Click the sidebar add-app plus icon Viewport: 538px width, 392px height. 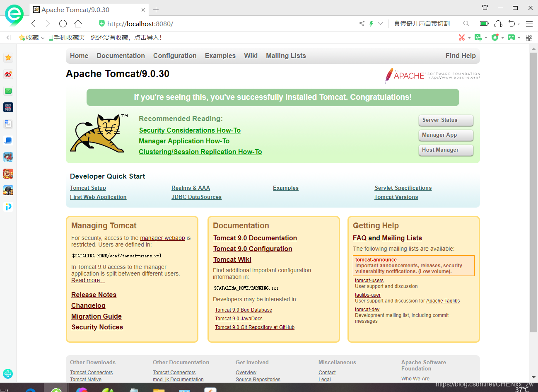click(x=8, y=374)
